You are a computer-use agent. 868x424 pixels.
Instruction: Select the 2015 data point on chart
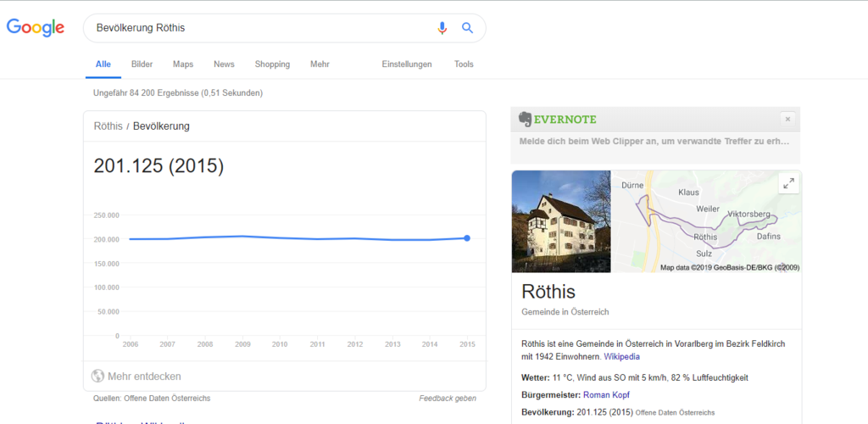(467, 238)
